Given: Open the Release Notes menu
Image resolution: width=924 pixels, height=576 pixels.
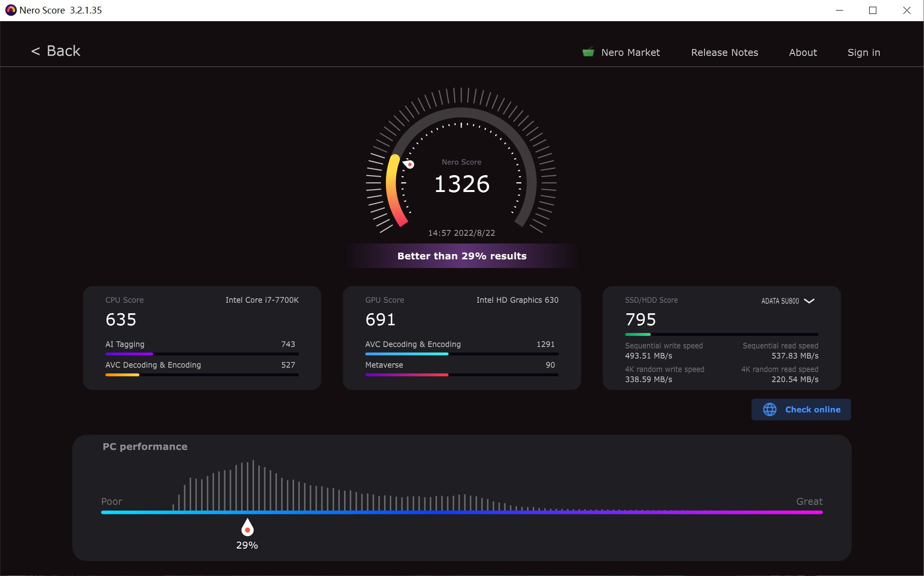Looking at the screenshot, I should click(x=724, y=52).
